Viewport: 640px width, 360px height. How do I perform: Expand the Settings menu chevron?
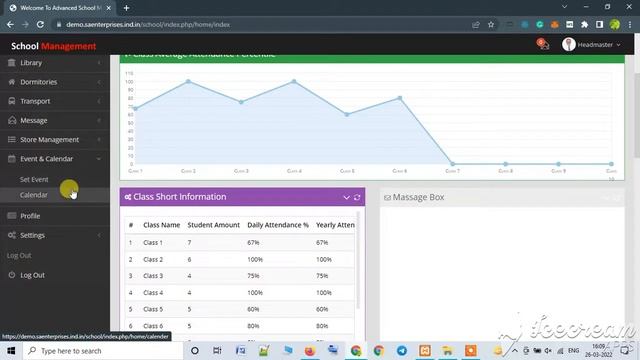pos(99,235)
